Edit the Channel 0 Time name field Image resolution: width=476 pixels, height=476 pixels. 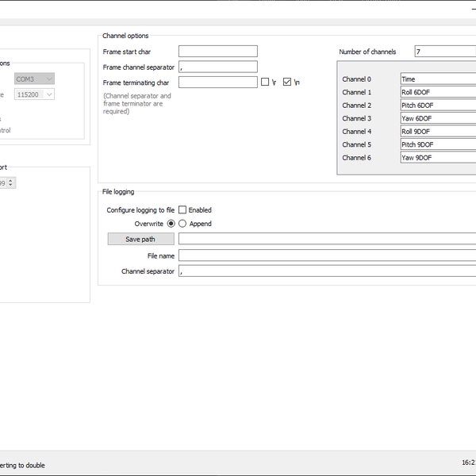pos(437,79)
